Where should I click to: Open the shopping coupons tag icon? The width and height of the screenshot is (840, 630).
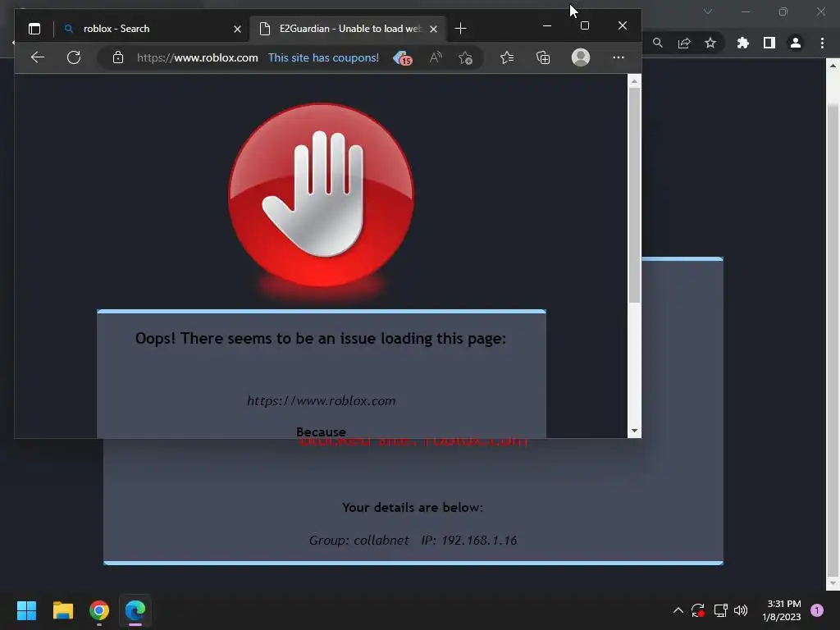point(402,58)
